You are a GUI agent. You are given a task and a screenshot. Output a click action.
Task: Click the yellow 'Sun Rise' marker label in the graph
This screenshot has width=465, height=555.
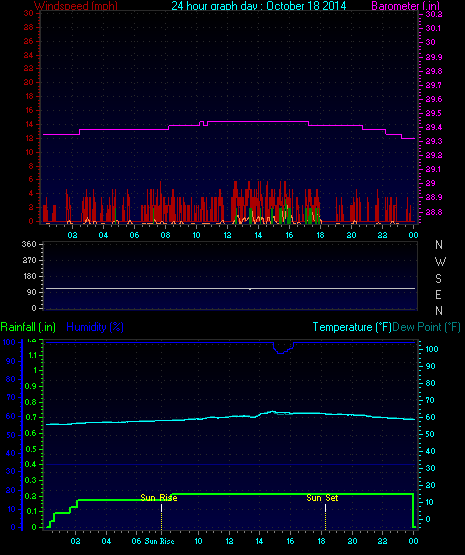coord(159,498)
